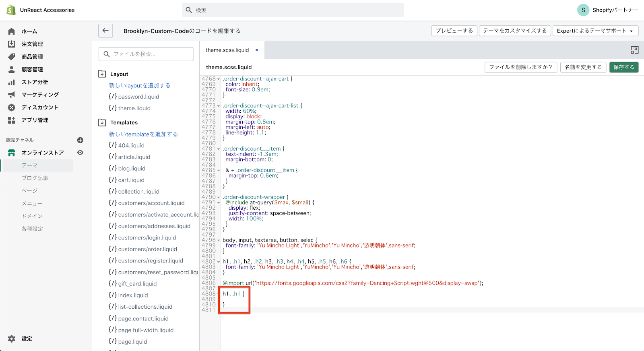The image size is (644, 351).
Task: Select テーマ in the sidebar menu
Action: pos(29,165)
